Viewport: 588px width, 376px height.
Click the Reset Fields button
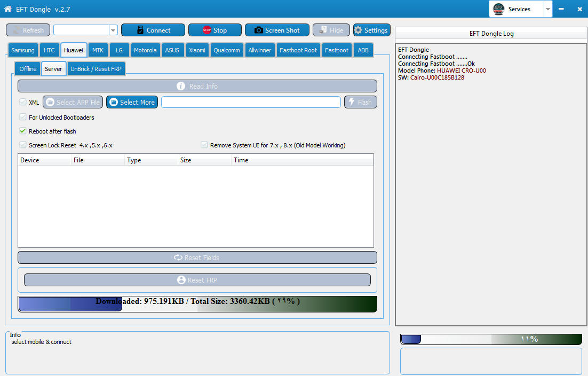tap(197, 257)
